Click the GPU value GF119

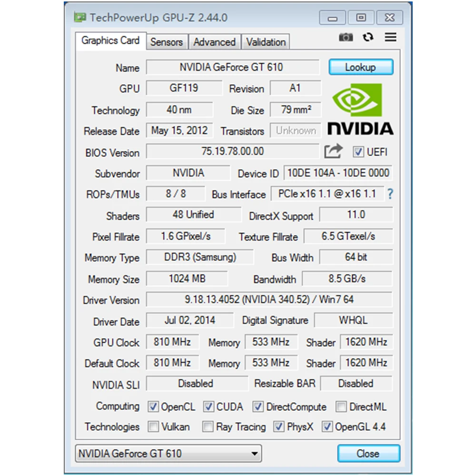[x=184, y=88]
